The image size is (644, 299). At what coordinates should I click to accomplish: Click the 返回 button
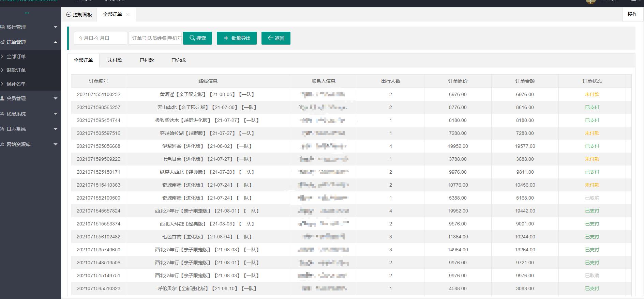276,38
